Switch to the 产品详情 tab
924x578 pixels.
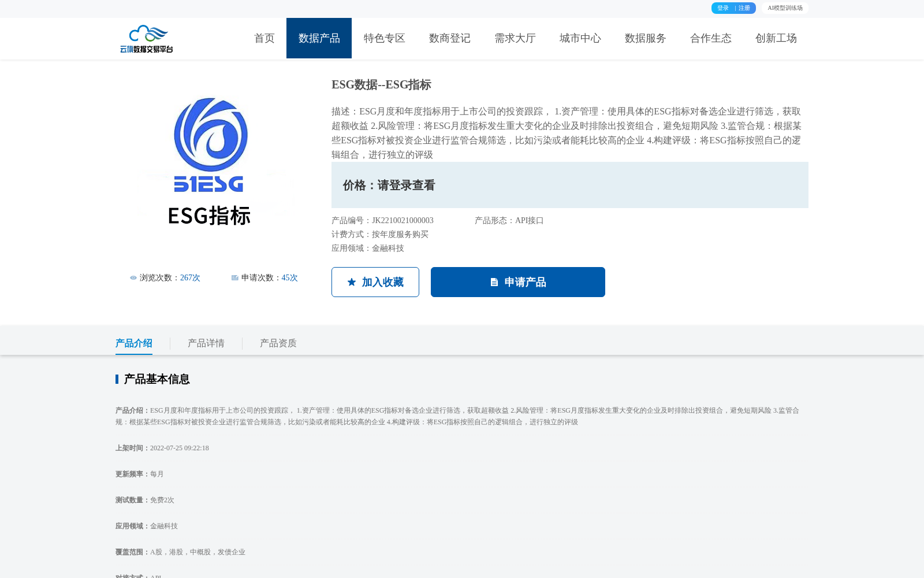point(206,343)
